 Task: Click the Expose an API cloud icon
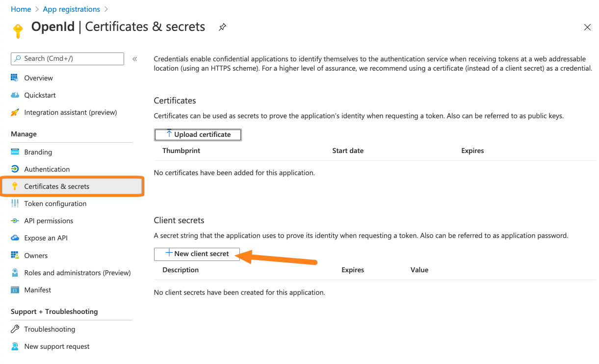click(x=15, y=238)
